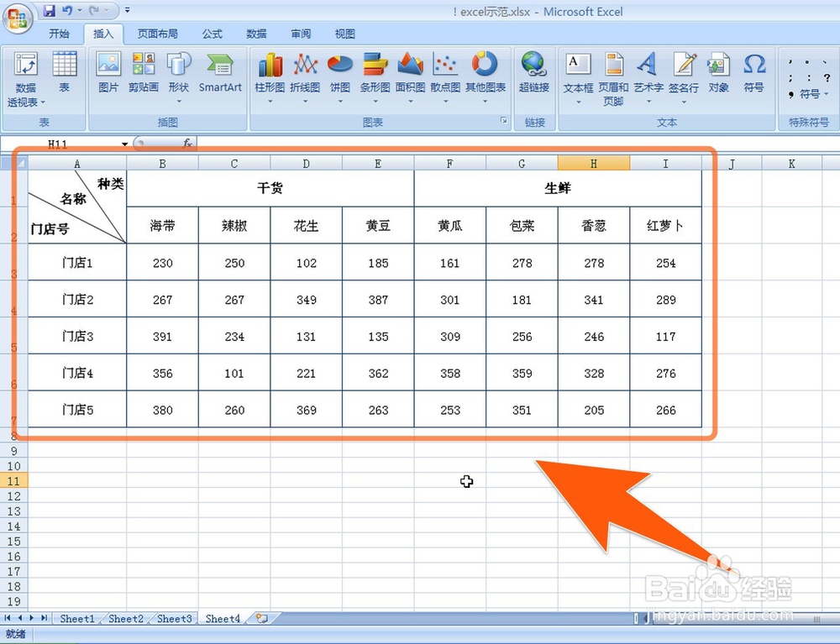Expand the Quick Access Toolbar customize arrow

(x=128, y=9)
